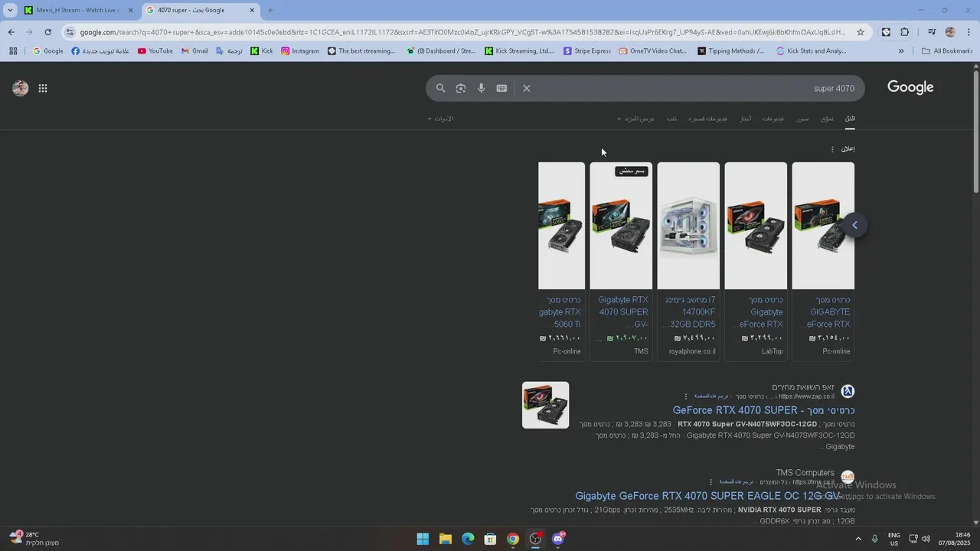Open OBS Studio from the taskbar
The width and height of the screenshot is (980, 551).
click(535, 539)
